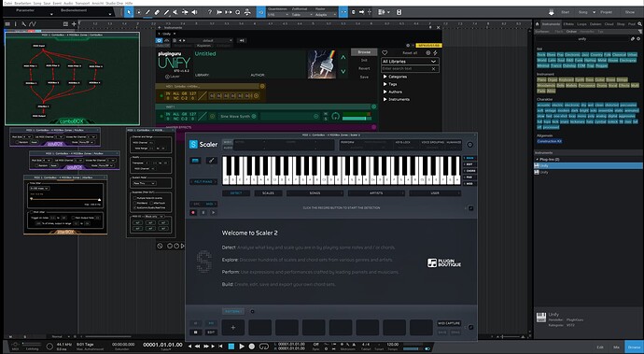Switch to the Loops browser tab

[581, 24]
